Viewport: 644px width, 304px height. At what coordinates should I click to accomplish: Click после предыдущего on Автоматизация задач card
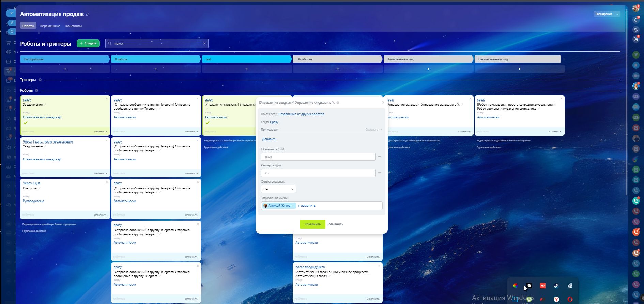310,267
